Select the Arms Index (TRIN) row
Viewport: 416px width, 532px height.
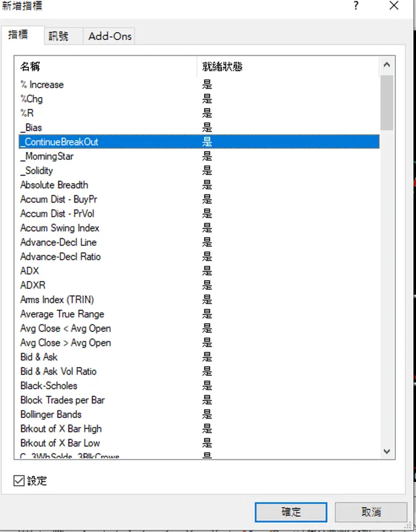tap(57, 300)
